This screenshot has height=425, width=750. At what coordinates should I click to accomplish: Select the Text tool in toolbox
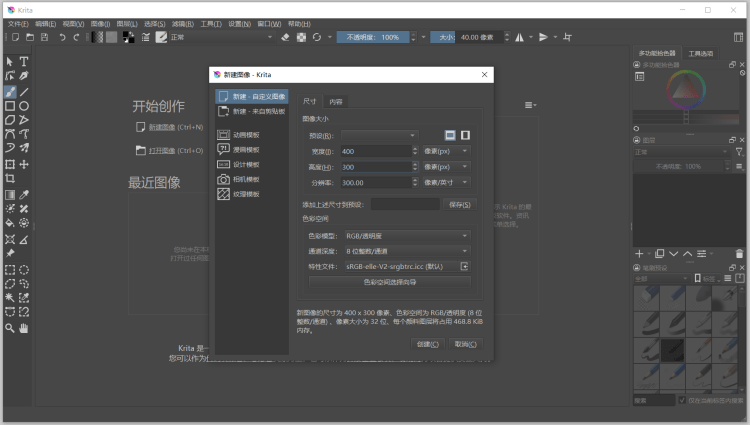pos(24,62)
